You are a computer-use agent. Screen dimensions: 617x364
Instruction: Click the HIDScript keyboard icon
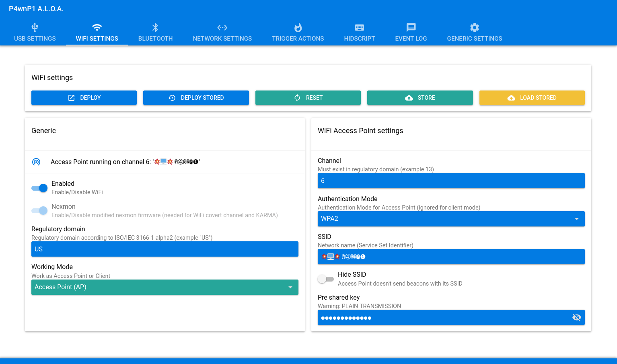coord(359,27)
